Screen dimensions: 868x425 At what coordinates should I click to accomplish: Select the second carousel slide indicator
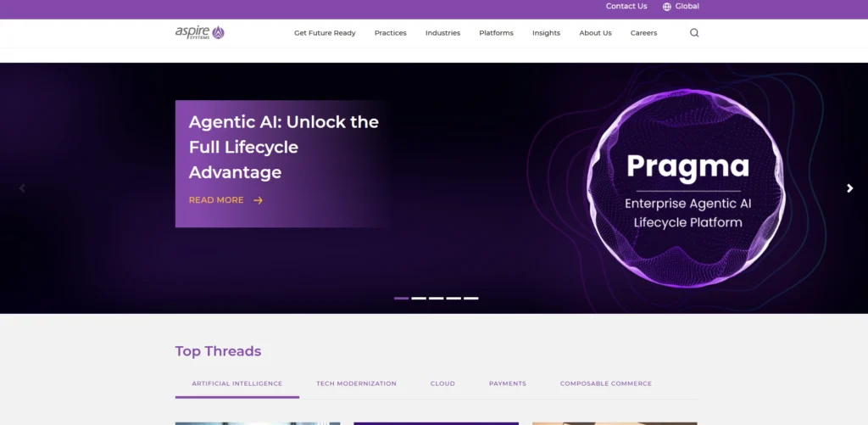[419, 298]
